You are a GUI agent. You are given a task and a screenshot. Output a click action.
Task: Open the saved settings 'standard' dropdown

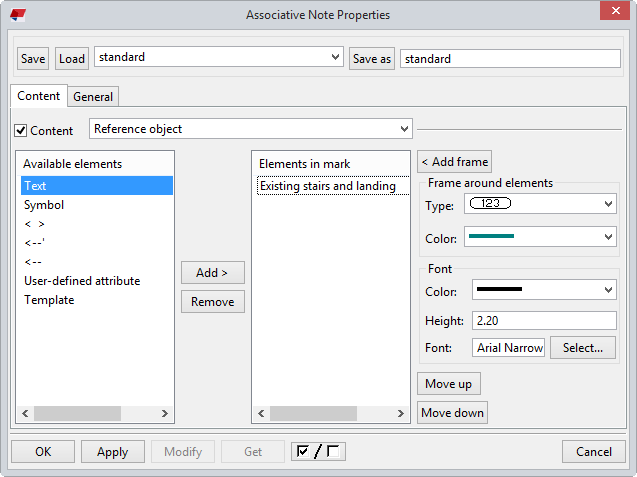pos(219,58)
